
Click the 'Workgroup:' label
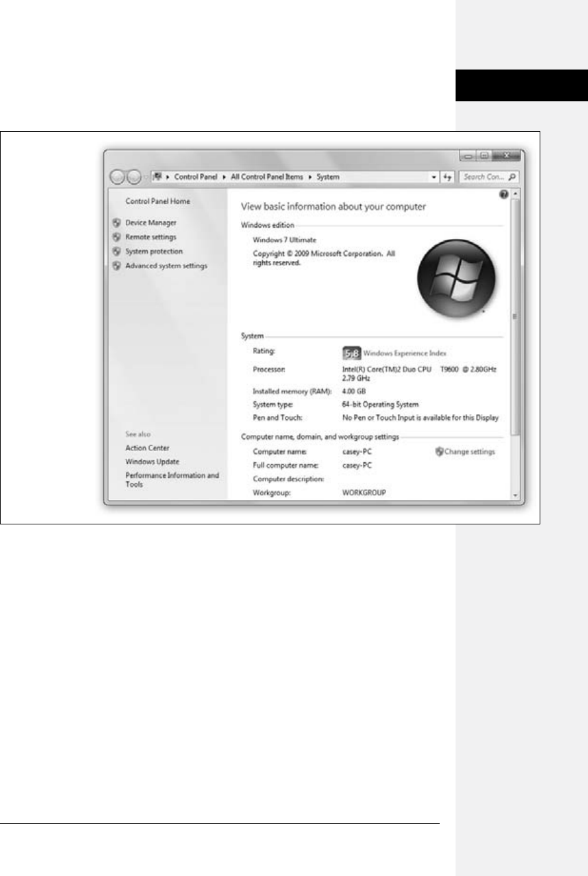(271, 493)
